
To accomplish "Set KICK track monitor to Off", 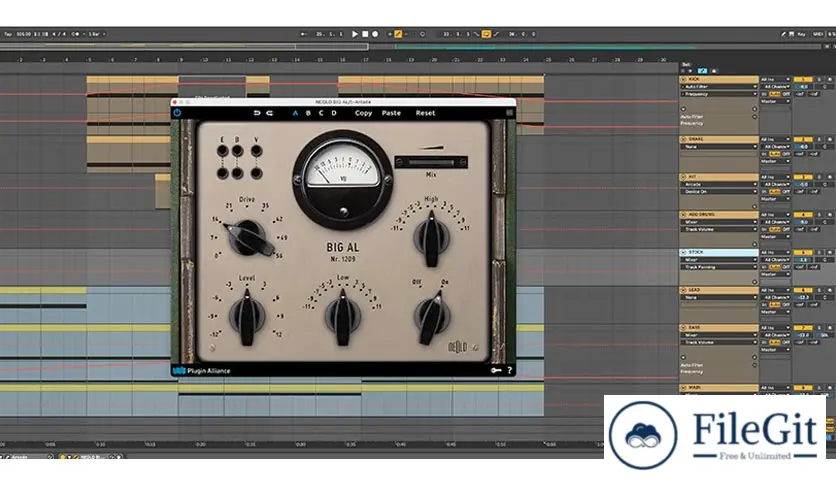I will pyautogui.click(x=786, y=94).
